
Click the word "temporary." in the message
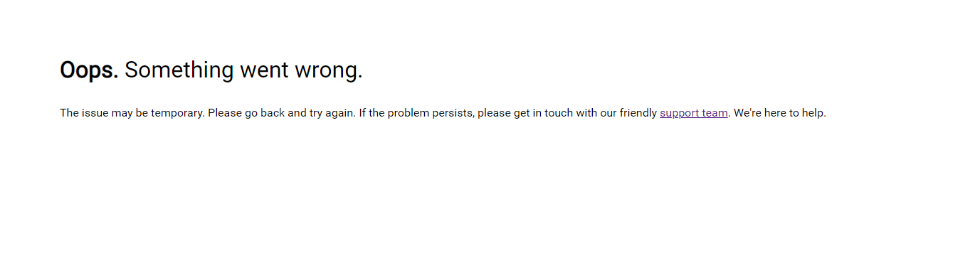[x=178, y=113]
